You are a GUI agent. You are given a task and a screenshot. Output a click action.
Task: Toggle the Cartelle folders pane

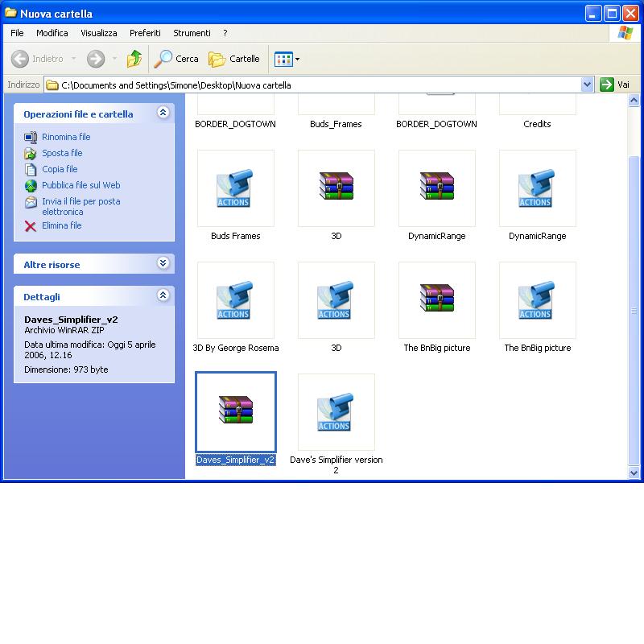pyautogui.click(x=234, y=59)
